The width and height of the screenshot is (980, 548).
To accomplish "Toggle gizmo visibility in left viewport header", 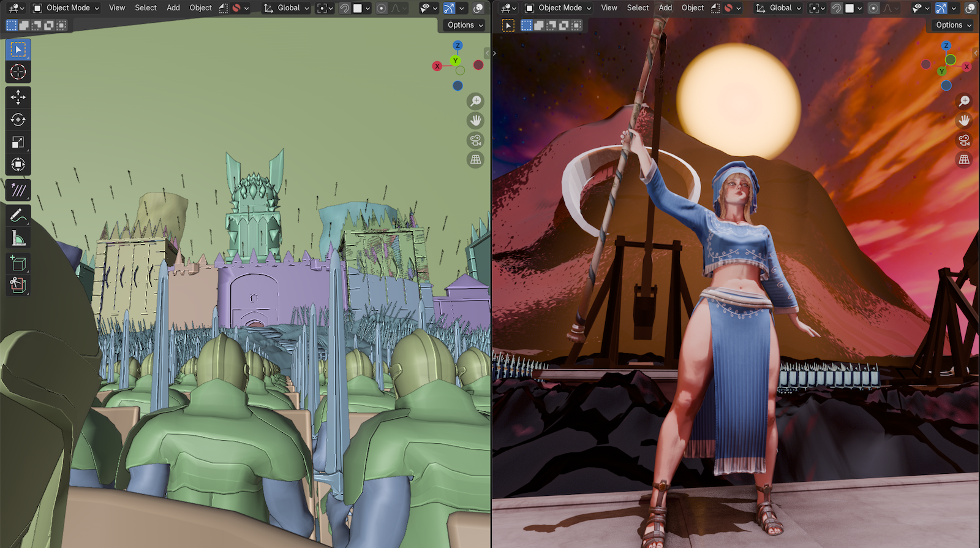I will click(449, 8).
